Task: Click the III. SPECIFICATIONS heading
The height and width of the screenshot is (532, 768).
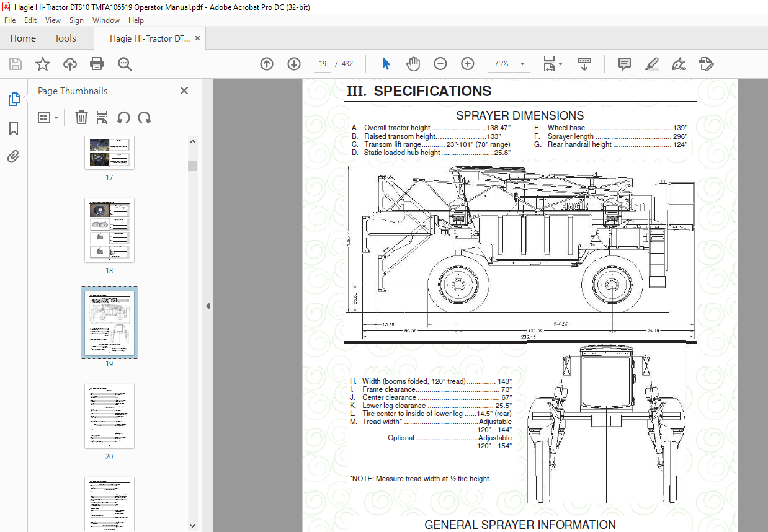Action: click(x=419, y=91)
